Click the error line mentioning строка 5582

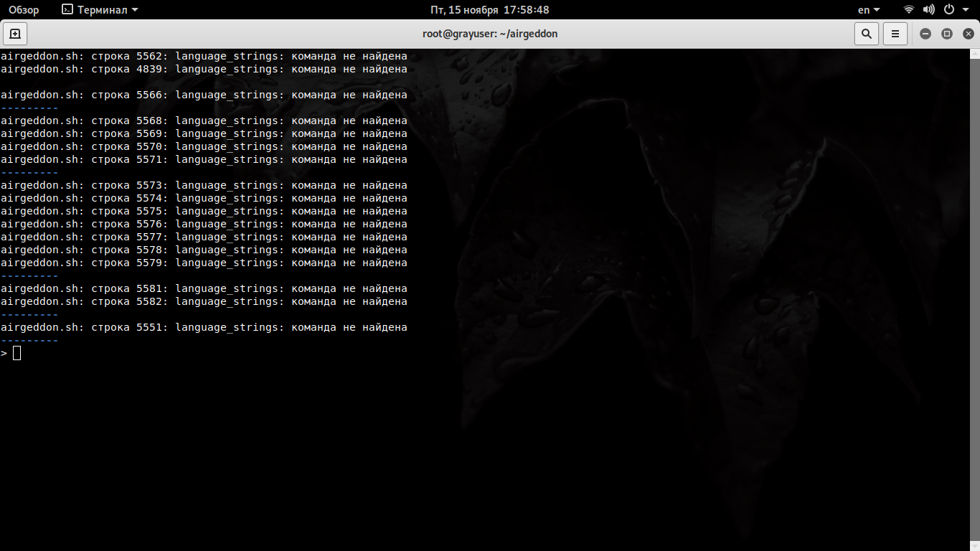204,301
